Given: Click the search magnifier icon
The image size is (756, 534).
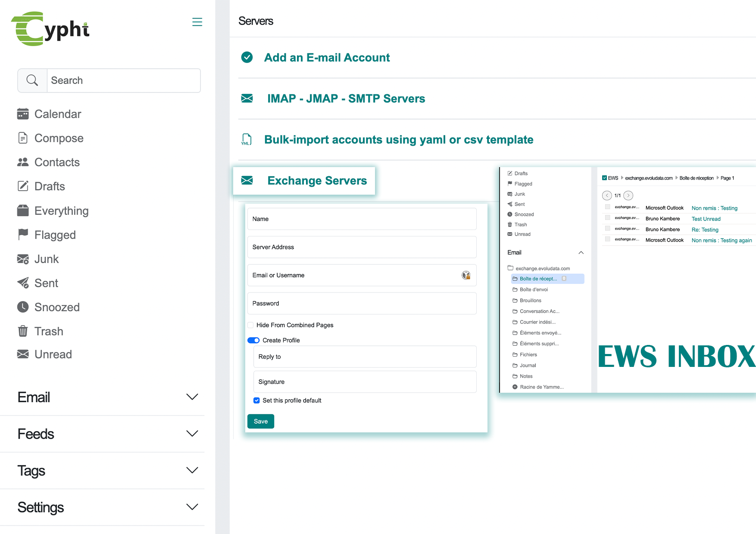Looking at the screenshot, I should (32, 80).
